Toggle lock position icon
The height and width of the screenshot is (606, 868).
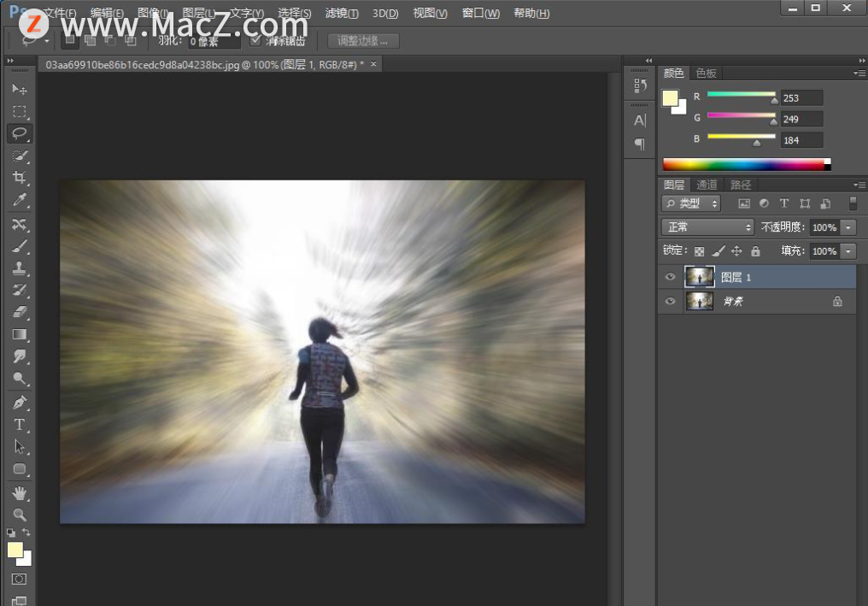click(736, 251)
